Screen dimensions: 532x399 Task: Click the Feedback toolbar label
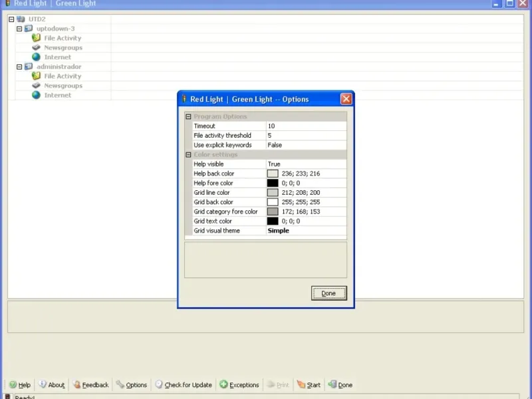click(95, 385)
